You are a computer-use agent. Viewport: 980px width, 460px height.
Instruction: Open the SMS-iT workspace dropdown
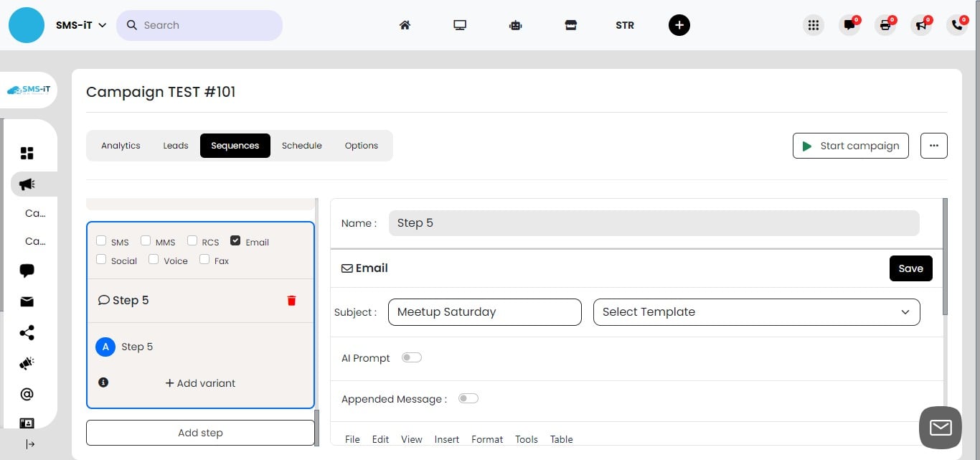(x=79, y=24)
